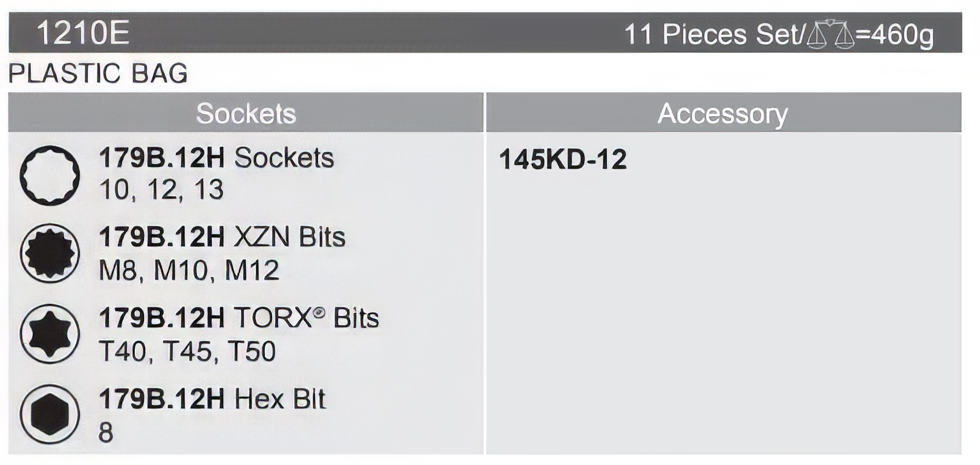Click the PLASTIC BAG label
This screenshot has height=465, width=980.
click(98, 73)
